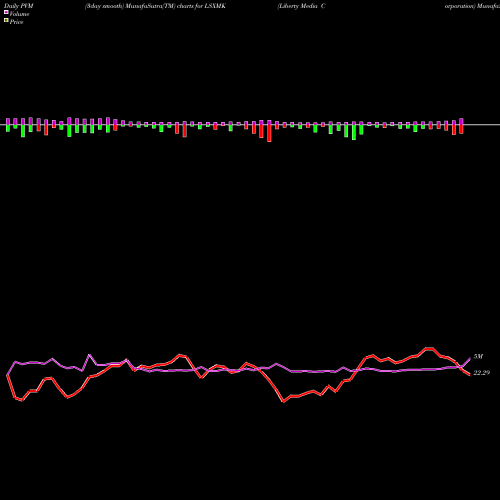This screenshot has height=500, width=500.
Task: Click the Price legend color swatch
Action: pyautogui.click(x=6, y=21)
